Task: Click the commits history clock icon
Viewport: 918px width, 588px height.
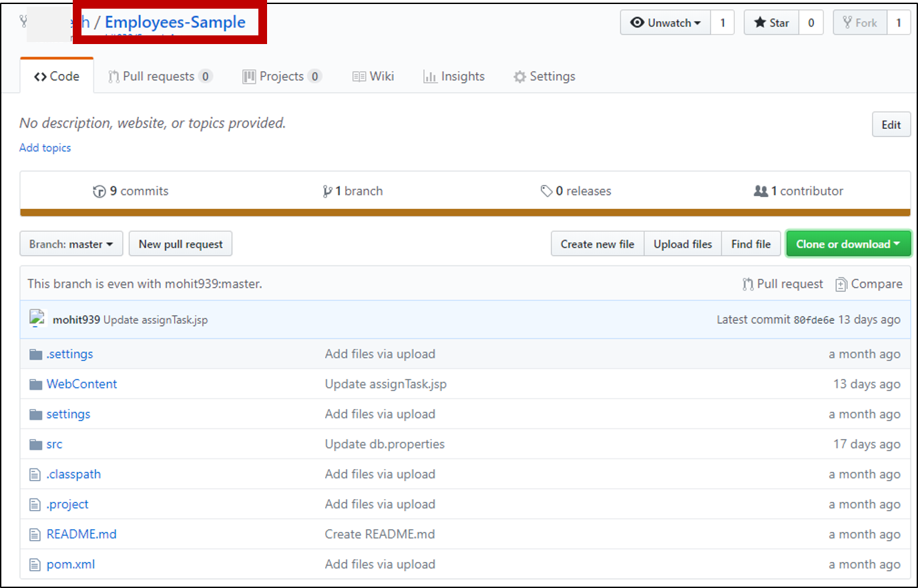Action: click(x=99, y=192)
